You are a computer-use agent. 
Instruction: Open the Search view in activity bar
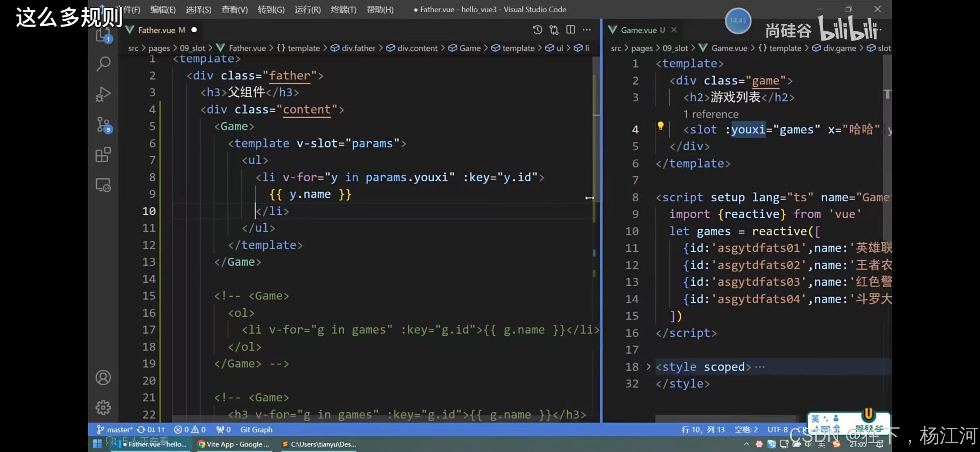[103, 63]
